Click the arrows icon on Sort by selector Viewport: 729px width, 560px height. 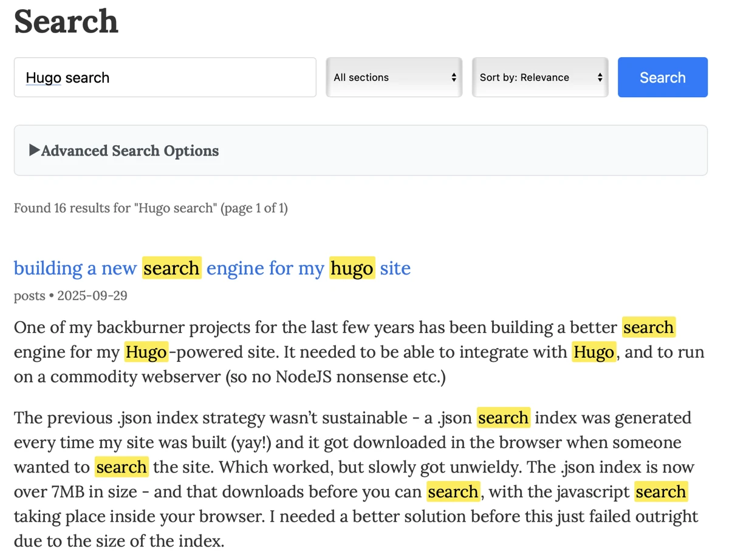click(x=600, y=77)
